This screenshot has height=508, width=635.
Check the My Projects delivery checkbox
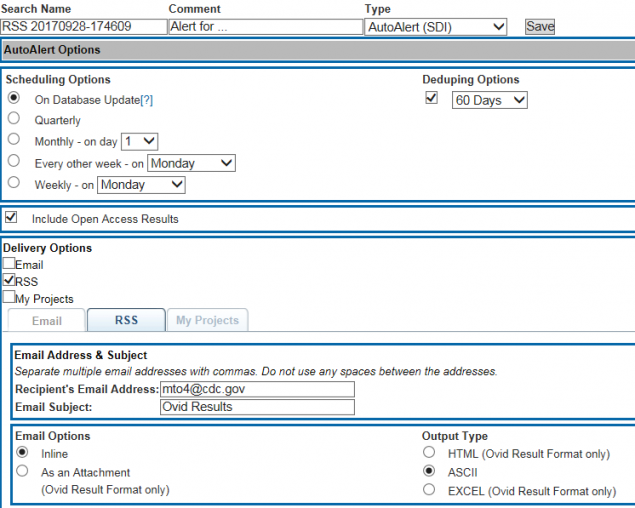pyautogui.click(x=9, y=297)
